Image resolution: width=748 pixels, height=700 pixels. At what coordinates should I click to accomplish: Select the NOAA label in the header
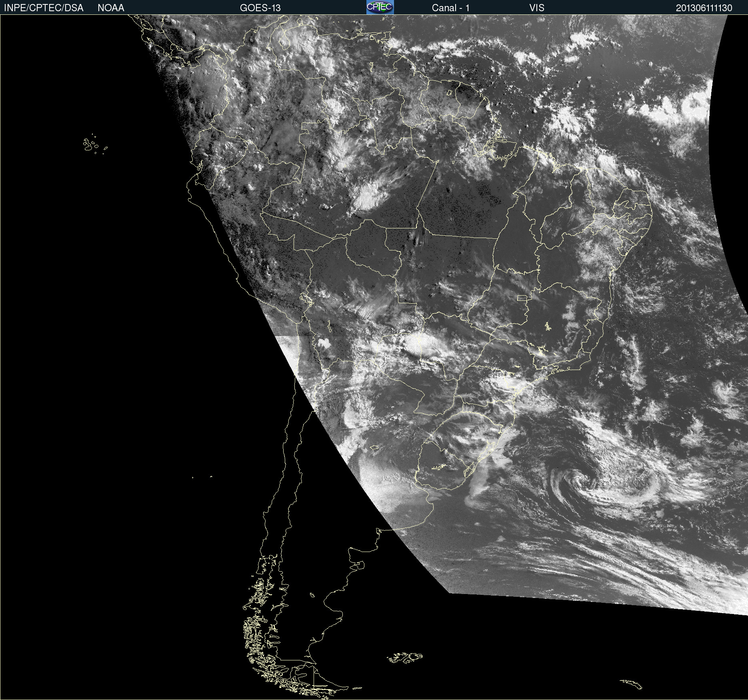click(111, 8)
